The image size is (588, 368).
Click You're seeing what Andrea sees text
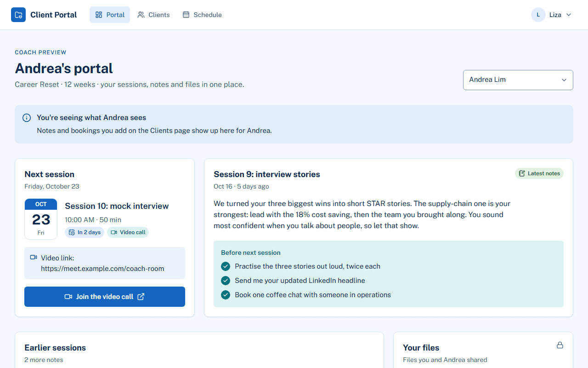click(x=91, y=118)
